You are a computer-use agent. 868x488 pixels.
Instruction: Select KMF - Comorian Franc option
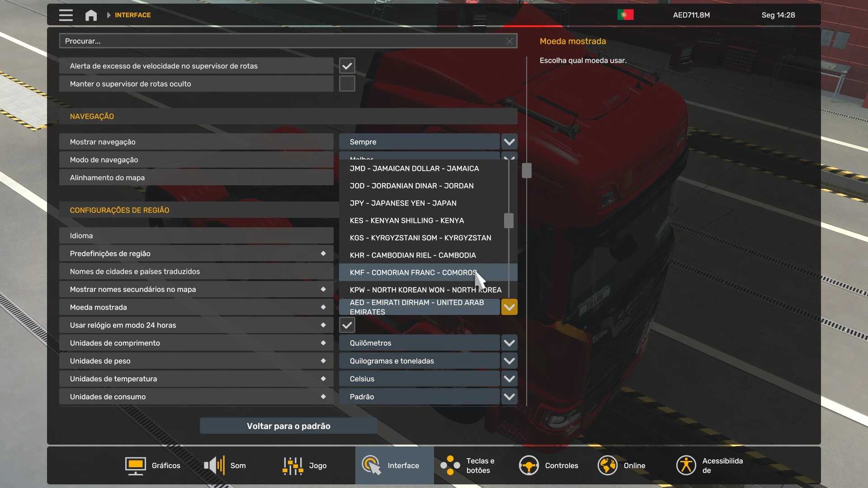coord(412,272)
